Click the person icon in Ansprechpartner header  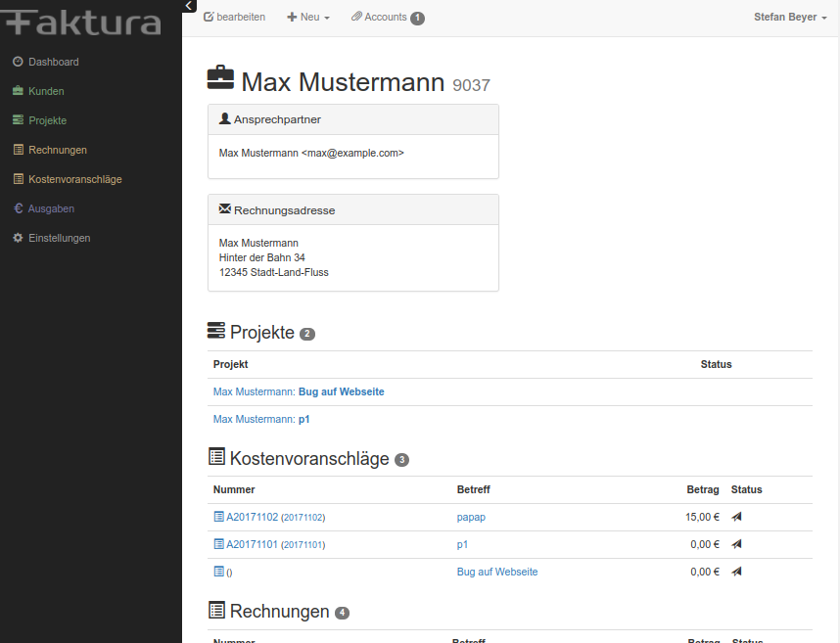point(224,118)
